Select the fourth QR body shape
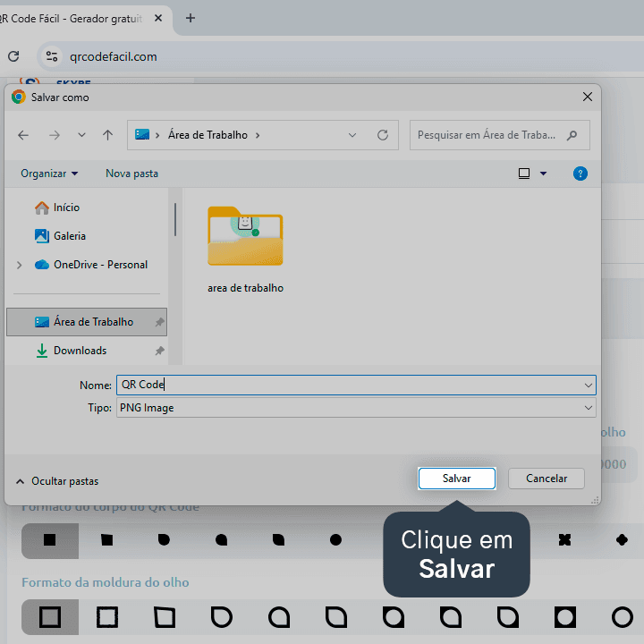The height and width of the screenshot is (644, 644). (x=222, y=540)
